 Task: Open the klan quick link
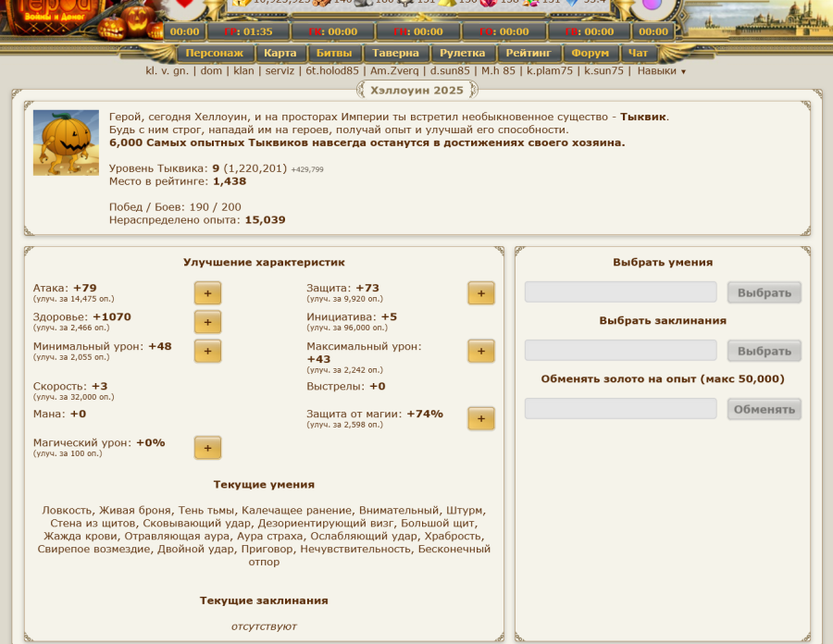click(x=243, y=70)
